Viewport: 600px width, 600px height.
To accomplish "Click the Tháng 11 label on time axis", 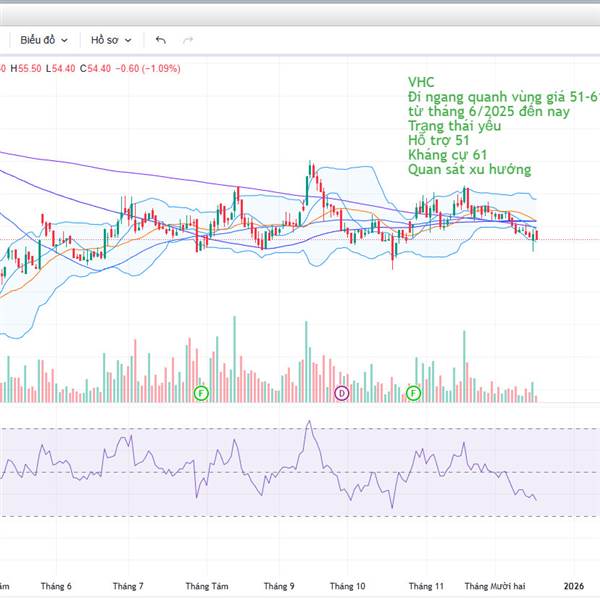I will (426, 585).
